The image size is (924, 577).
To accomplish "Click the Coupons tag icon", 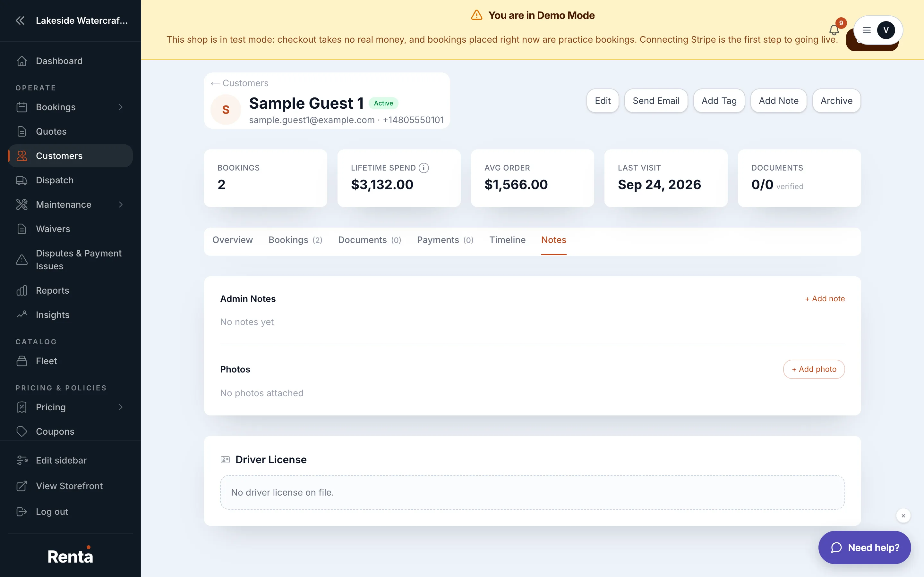I will (22, 431).
